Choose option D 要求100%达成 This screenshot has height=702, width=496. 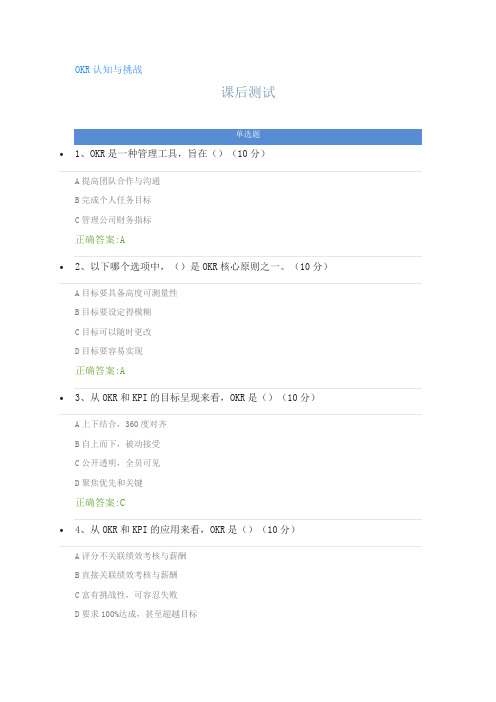tap(136, 614)
